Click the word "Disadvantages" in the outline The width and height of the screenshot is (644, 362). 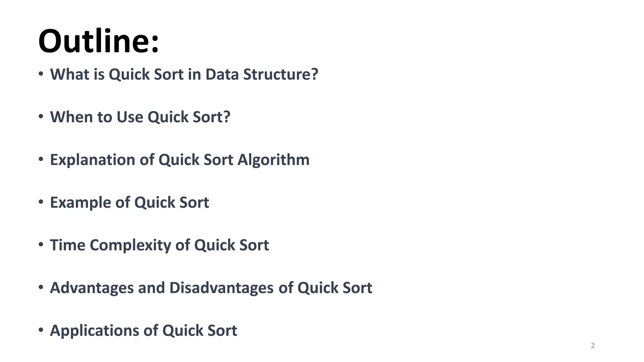221,288
